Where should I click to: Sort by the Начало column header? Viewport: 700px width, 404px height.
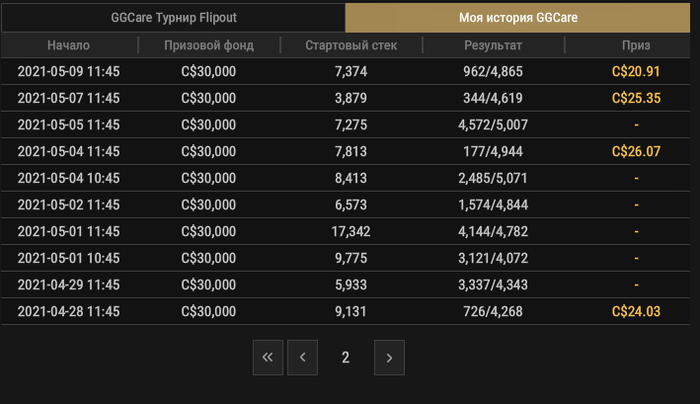pos(69,45)
